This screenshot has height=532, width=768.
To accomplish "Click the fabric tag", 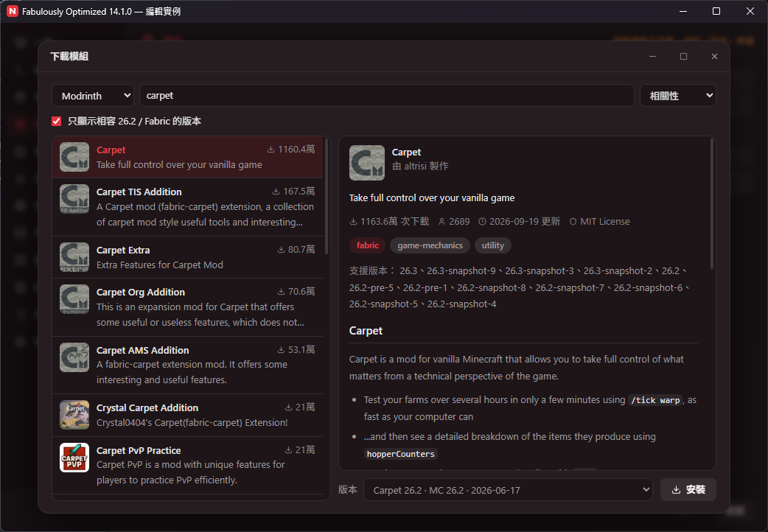I will pos(367,245).
